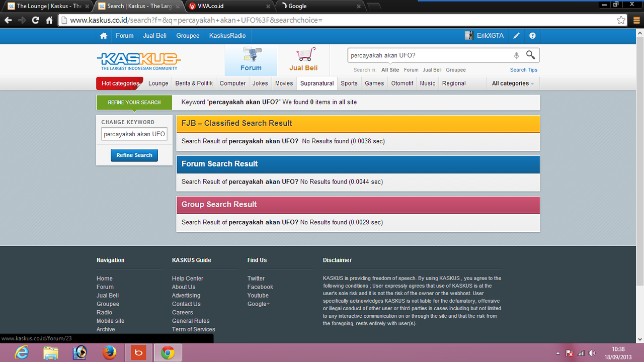Click the address bar URL
The height and width of the screenshot is (362, 644).
[337, 20]
